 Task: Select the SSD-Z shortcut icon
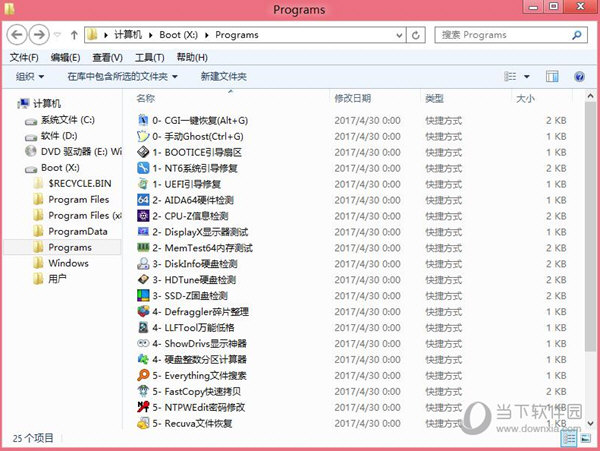[143, 296]
